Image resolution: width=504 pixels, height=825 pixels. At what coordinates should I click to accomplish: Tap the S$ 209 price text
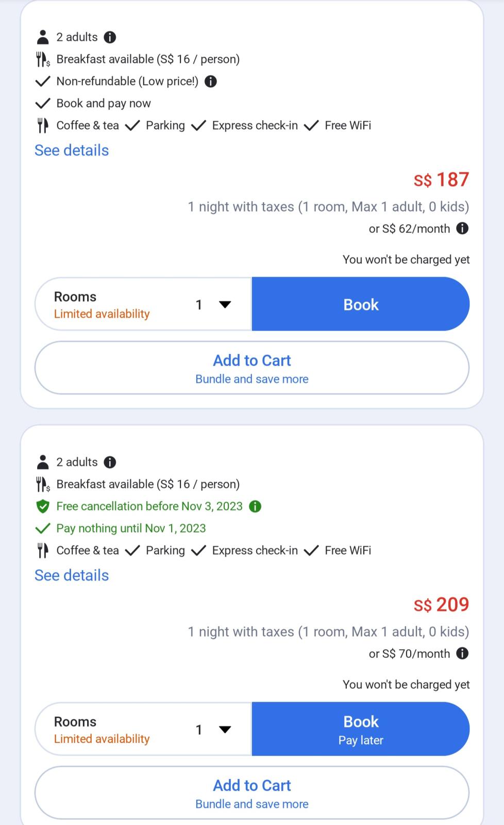(x=442, y=604)
